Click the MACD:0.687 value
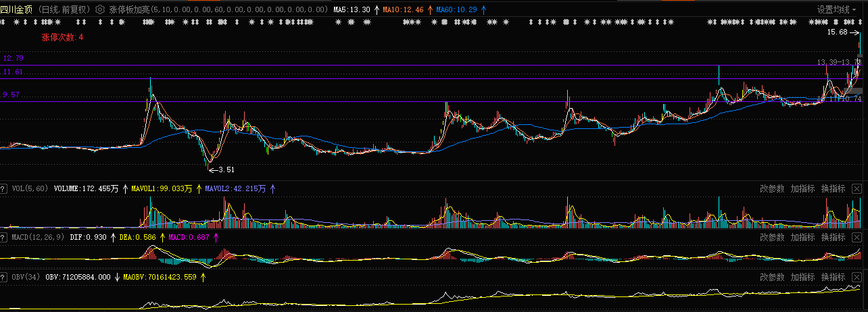Image resolution: width=868 pixels, height=312 pixels. [189, 238]
